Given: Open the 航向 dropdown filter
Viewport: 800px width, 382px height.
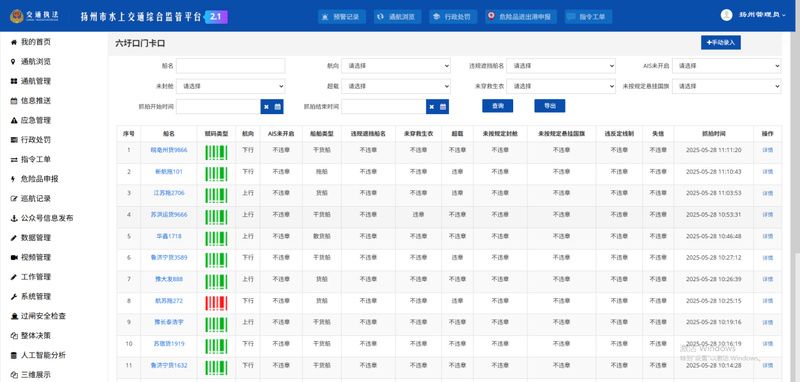Looking at the screenshot, I should click(x=396, y=66).
